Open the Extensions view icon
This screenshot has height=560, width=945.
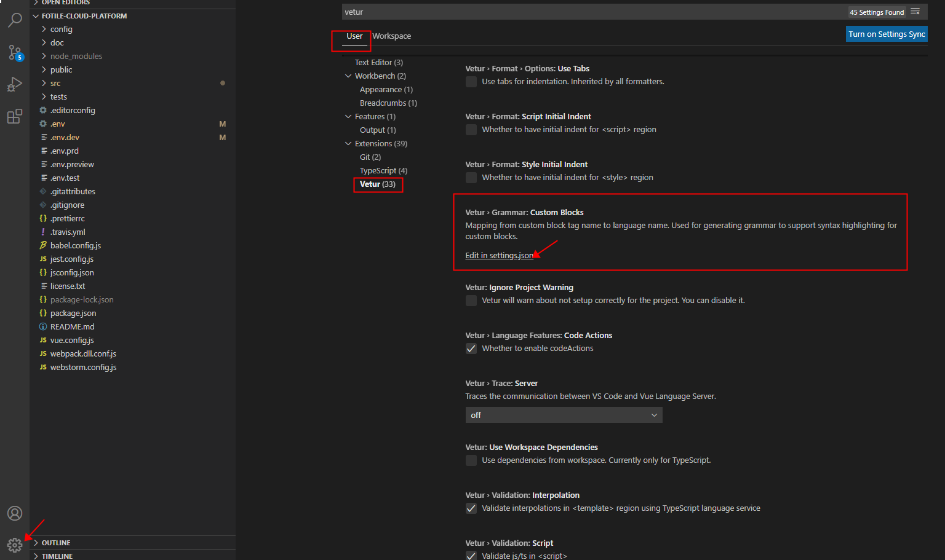tap(15, 116)
